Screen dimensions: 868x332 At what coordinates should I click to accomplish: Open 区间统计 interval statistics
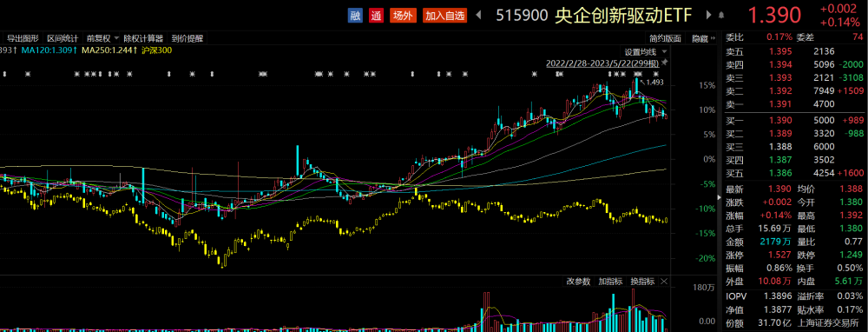(x=62, y=39)
